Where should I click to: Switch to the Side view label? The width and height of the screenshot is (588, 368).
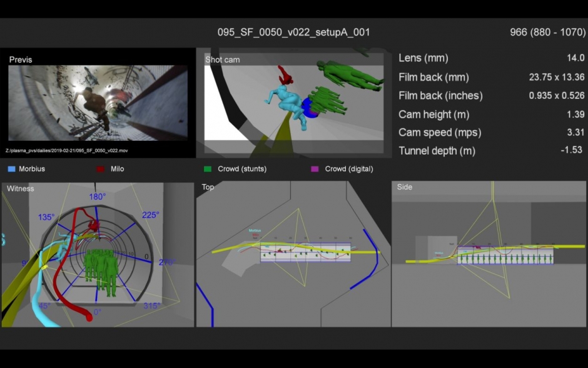(405, 187)
